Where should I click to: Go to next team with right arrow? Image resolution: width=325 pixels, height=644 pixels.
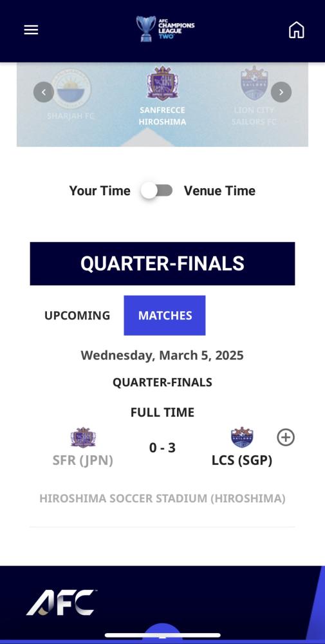click(281, 92)
